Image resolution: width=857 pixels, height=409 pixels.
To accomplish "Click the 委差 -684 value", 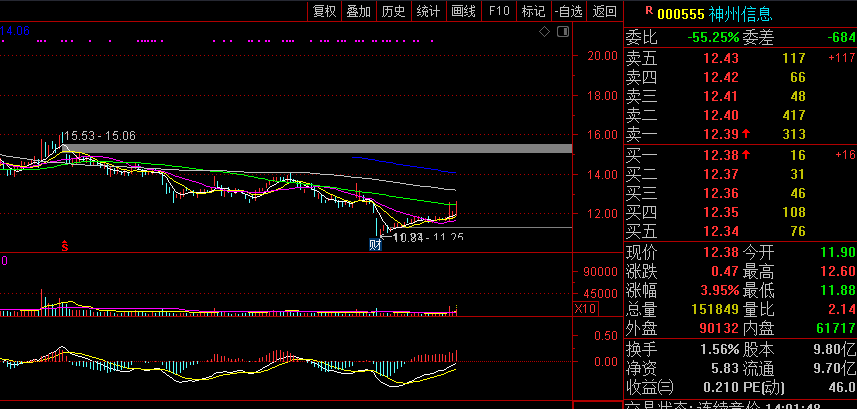I will (841, 38).
